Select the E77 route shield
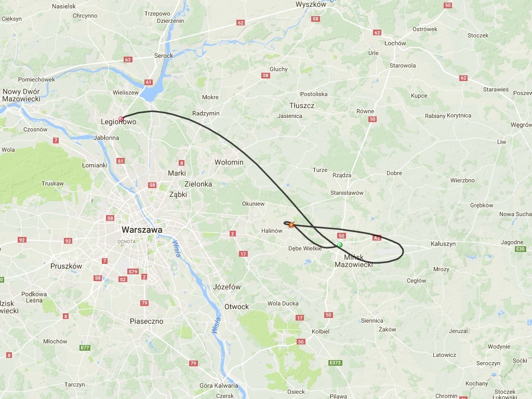 [x=85, y=348]
